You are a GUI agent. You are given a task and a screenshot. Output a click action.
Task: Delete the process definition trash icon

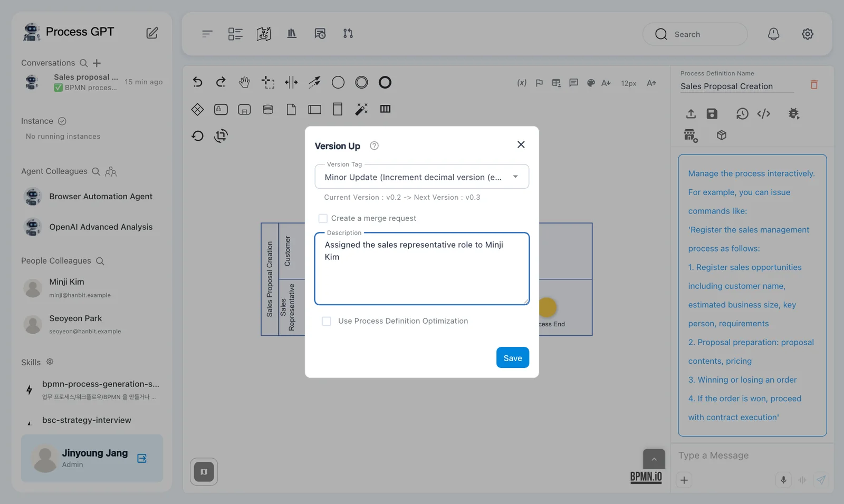click(x=814, y=84)
